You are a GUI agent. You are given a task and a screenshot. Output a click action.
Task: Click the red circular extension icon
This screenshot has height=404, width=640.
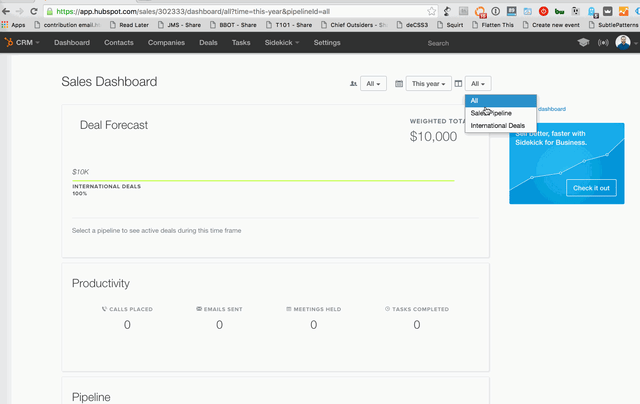543,11
